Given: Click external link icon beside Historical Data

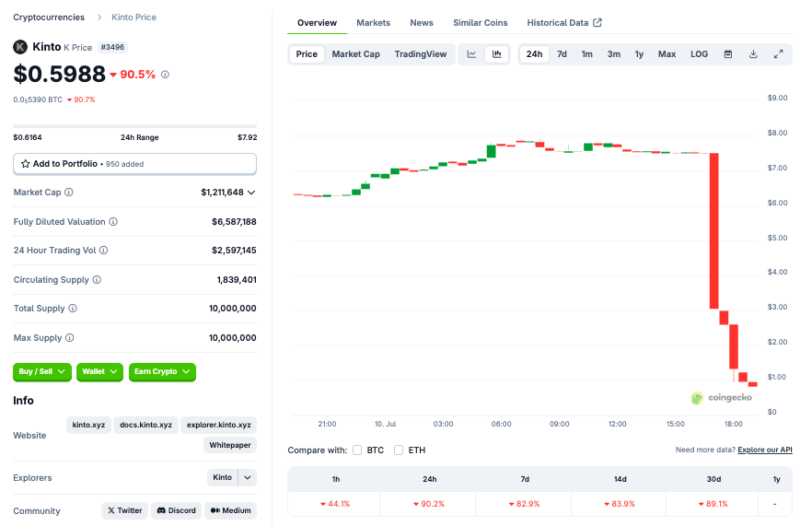Looking at the screenshot, I should coord(597,22).
